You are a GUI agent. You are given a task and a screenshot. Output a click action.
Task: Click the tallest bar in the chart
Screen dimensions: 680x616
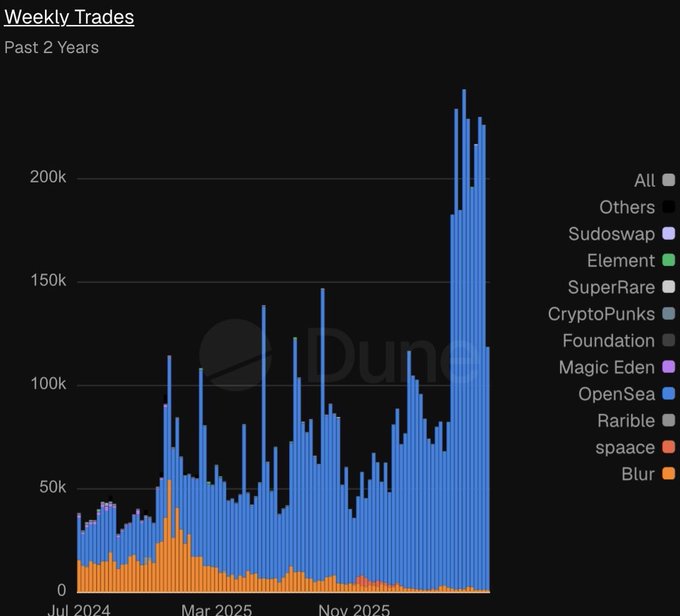(464, 341)
